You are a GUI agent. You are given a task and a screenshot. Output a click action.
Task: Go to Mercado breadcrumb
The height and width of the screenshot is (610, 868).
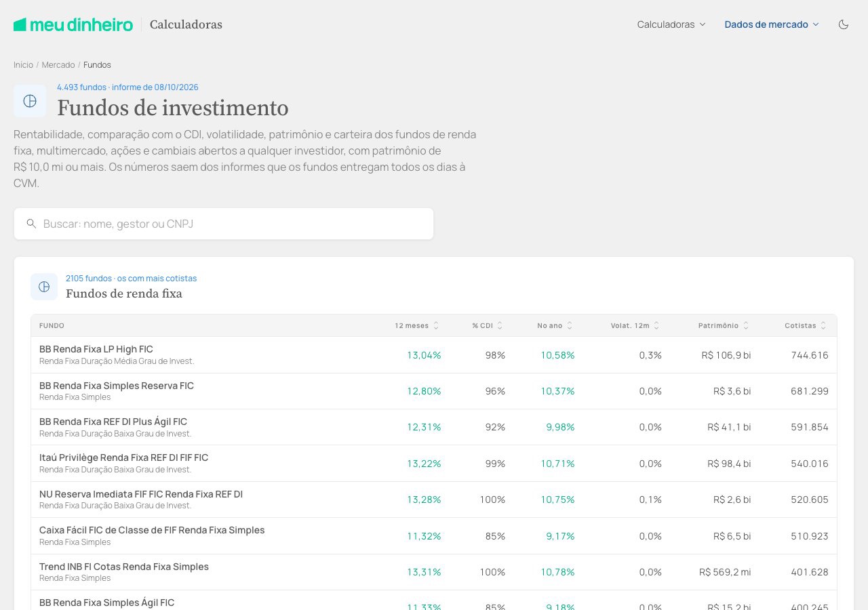[x=58, y=65]
